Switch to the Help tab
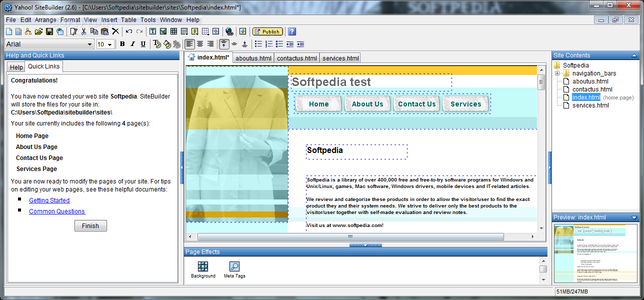This screenshot has height=300, width=644. click(16, 67)
